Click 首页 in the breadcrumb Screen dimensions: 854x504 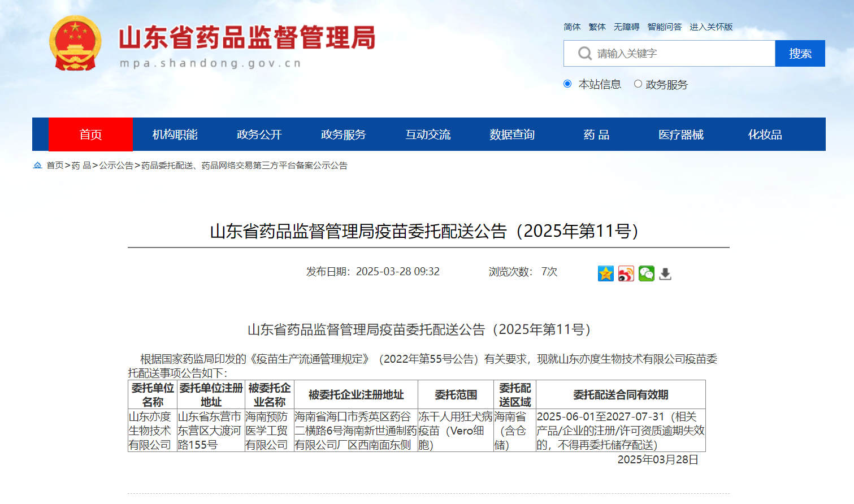(x=55, y=166)
